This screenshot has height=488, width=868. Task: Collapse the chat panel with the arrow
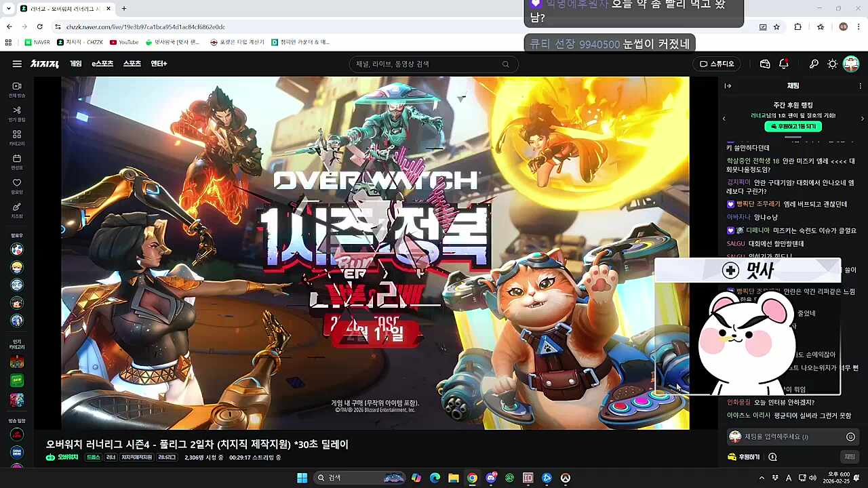(x=727, y=86)
